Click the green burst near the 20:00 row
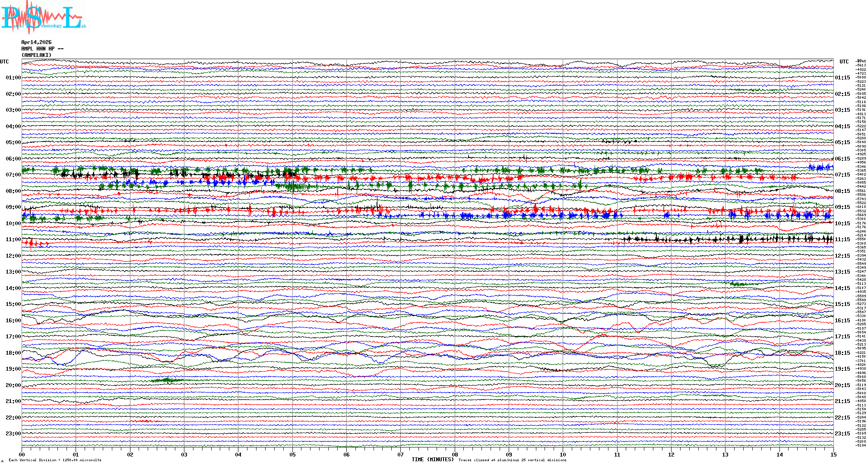 pos(167,380)
